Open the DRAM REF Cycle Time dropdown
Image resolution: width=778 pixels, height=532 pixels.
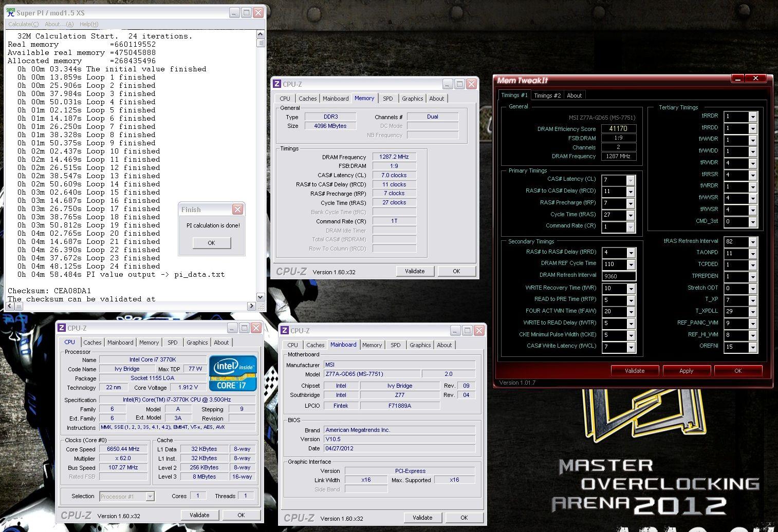pos(631,264)
